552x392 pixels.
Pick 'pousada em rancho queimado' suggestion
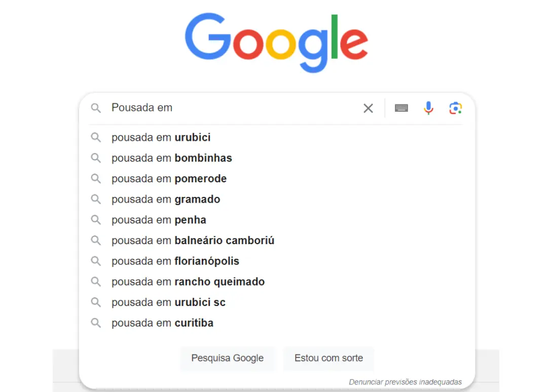tap(188, 282)
